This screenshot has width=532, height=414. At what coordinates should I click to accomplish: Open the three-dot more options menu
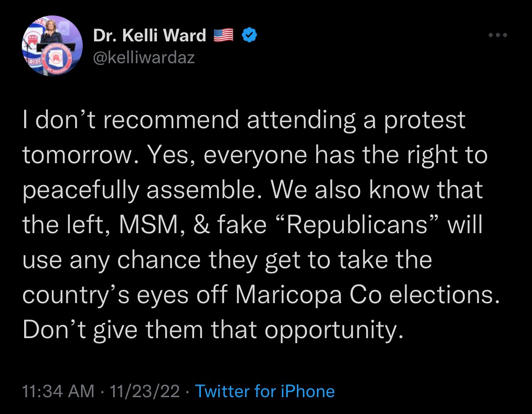click(x=497, y=35)
